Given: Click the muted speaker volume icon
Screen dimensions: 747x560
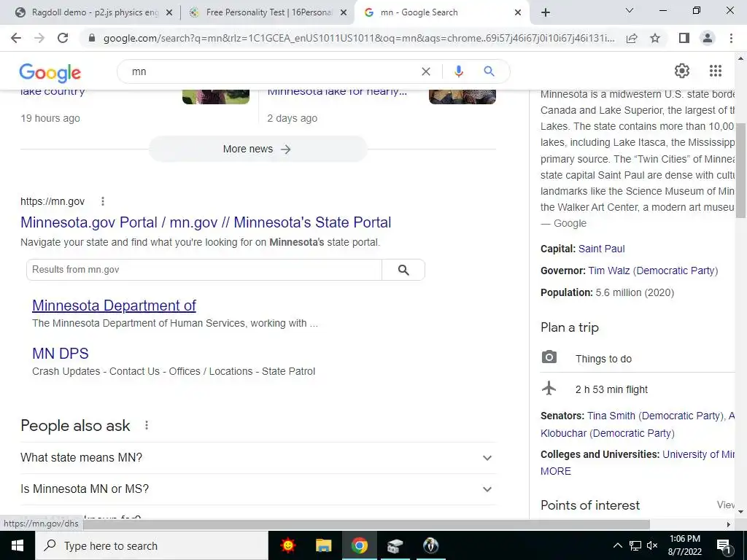Looking at the screenshot, I should tap(653, 545).
